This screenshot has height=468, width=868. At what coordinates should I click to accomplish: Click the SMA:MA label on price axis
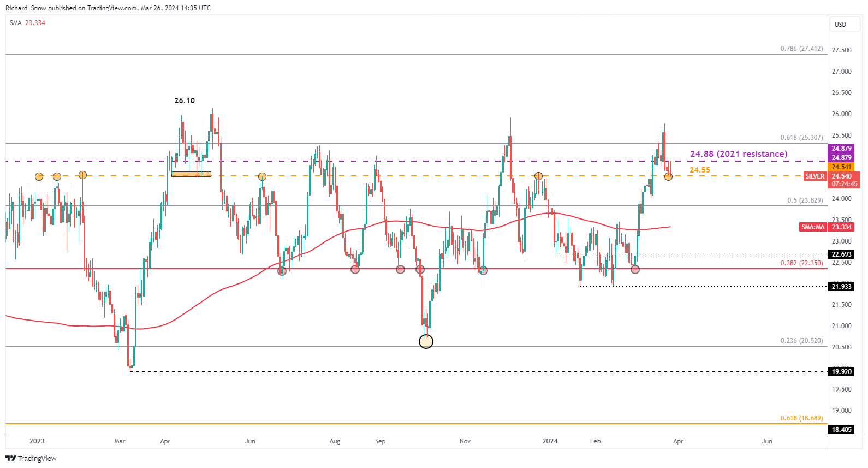[813, 227]
